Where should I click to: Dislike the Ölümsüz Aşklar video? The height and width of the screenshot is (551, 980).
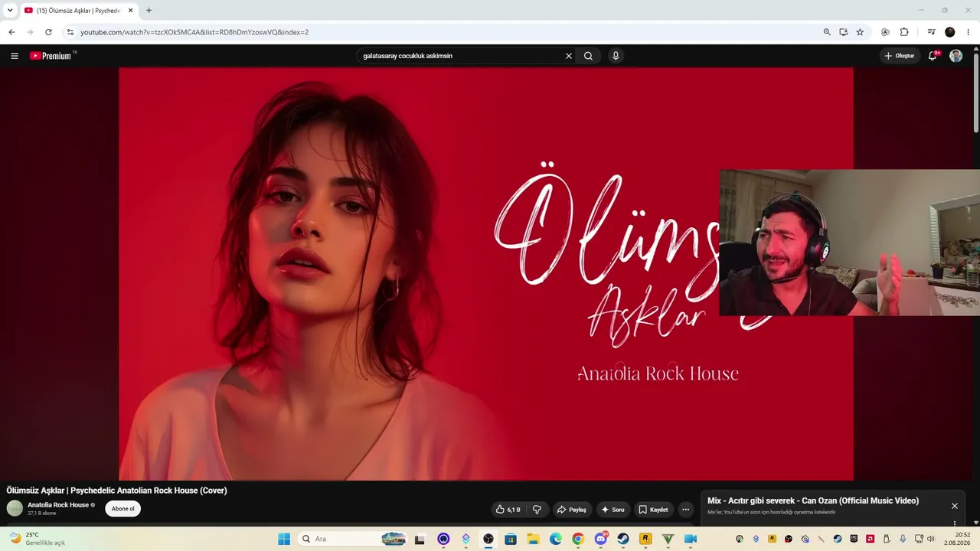[537, 510]
